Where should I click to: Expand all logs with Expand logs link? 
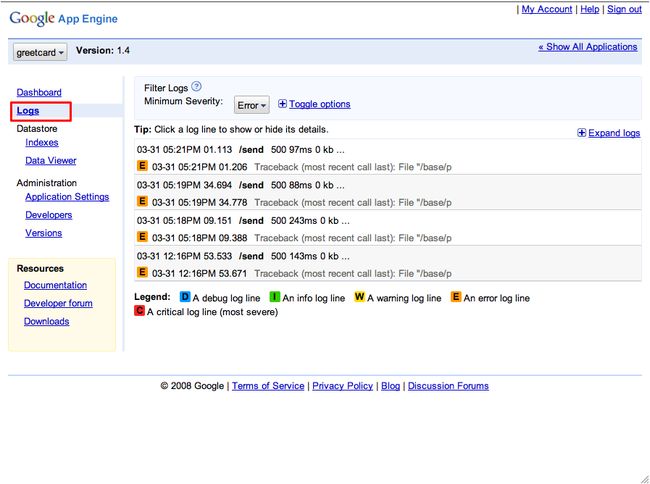pyautogui.click(x=614, y=133)
